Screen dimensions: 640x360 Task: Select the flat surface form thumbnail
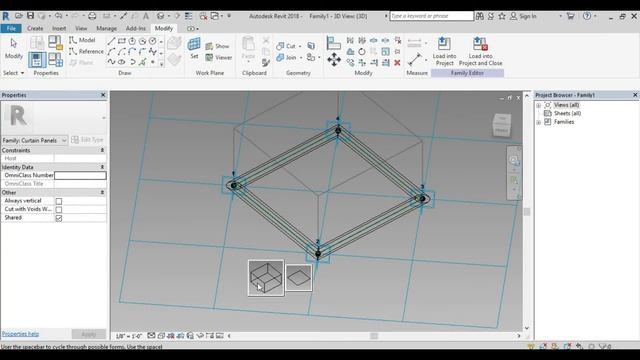[x=299, y=278]
